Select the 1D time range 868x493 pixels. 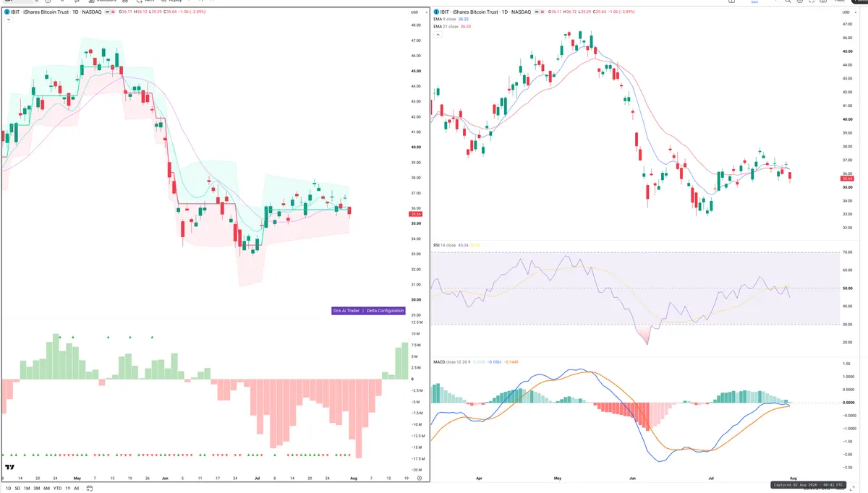(x=8, y=489)
